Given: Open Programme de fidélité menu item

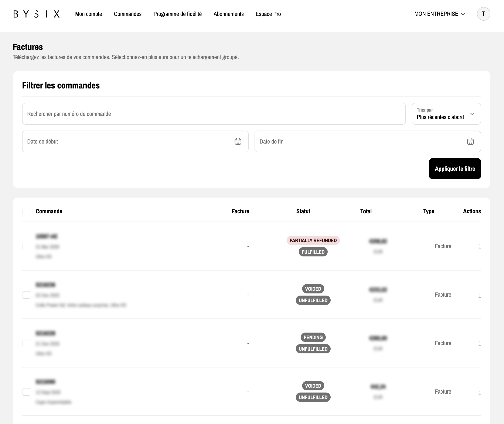Looking at the screenshot, I should tap(178, 14).
